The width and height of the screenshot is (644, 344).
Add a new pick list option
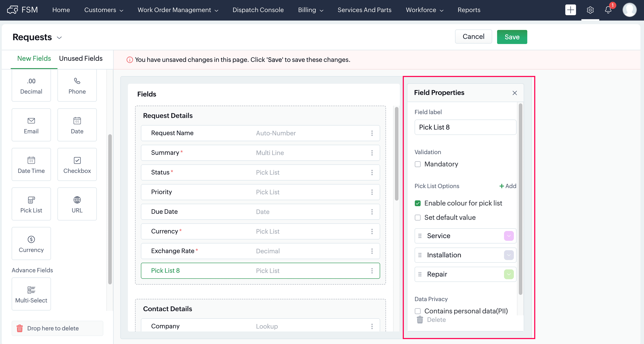click(508, 186)
